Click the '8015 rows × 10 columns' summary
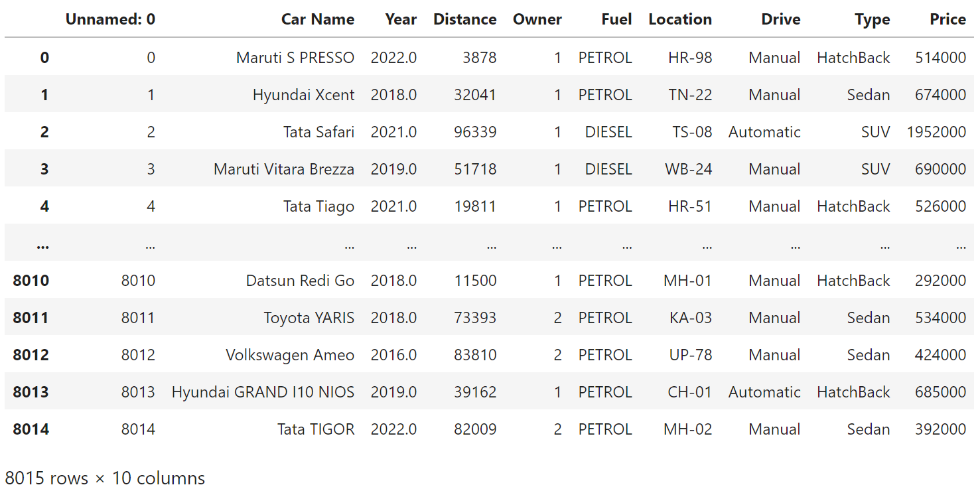Image resolution: width=980 pixels, height=491 pixels. (x=105, y=478)
